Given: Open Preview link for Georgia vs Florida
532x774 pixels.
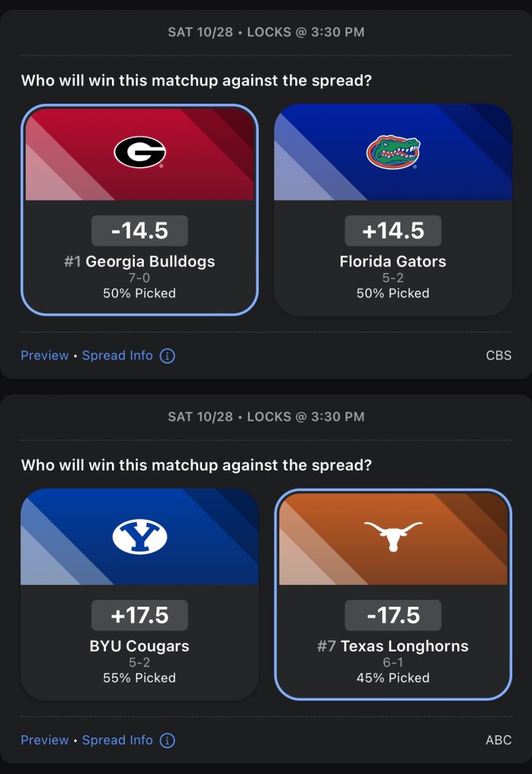Looking at the screenshot, I should pyautogui.click(x=45, y=356).
